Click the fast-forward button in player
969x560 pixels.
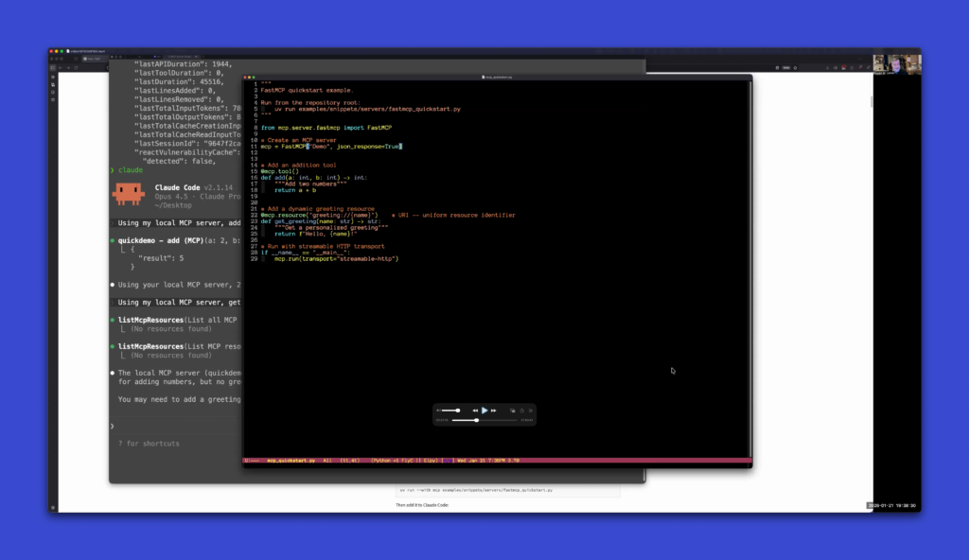pos(493,411)
